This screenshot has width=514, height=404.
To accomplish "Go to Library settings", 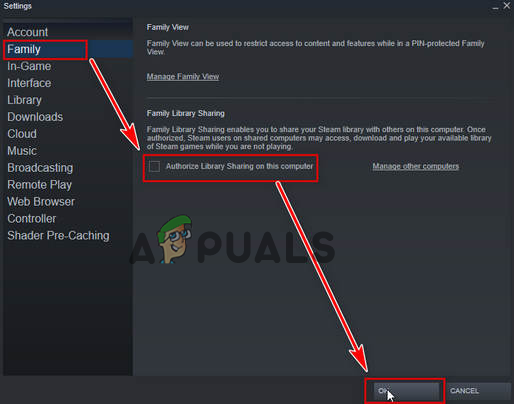I will click(24, 100).
